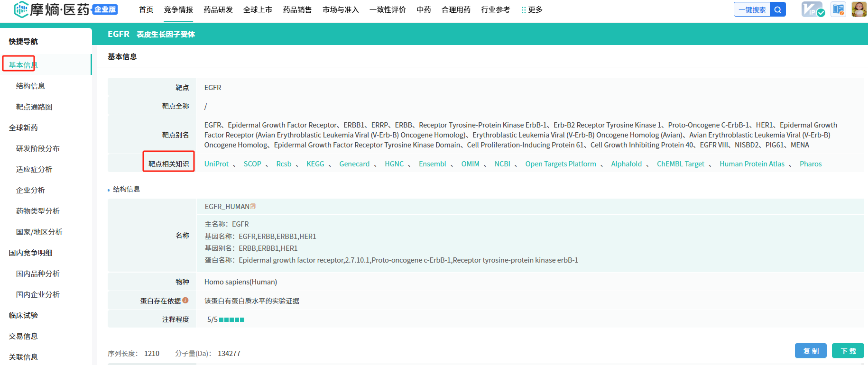The image size is (868, 365).
Task: Open the EGFR_HUMAN external link icon
Action: point(253,207)
